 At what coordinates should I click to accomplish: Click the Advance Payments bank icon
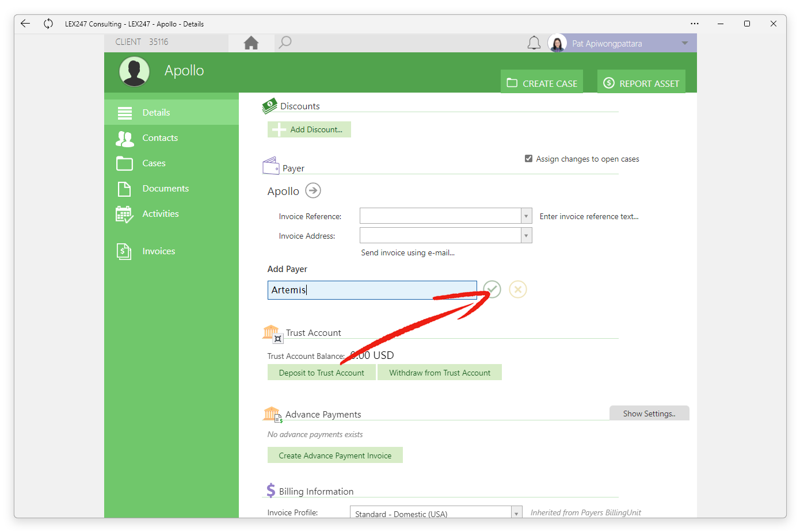(x=273, y=415)
